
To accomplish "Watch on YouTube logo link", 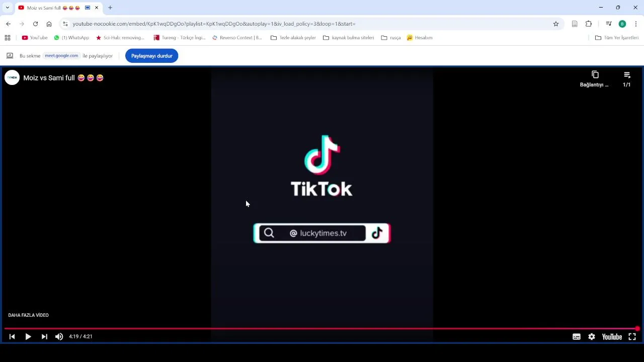I will click(x=612, y=337).
